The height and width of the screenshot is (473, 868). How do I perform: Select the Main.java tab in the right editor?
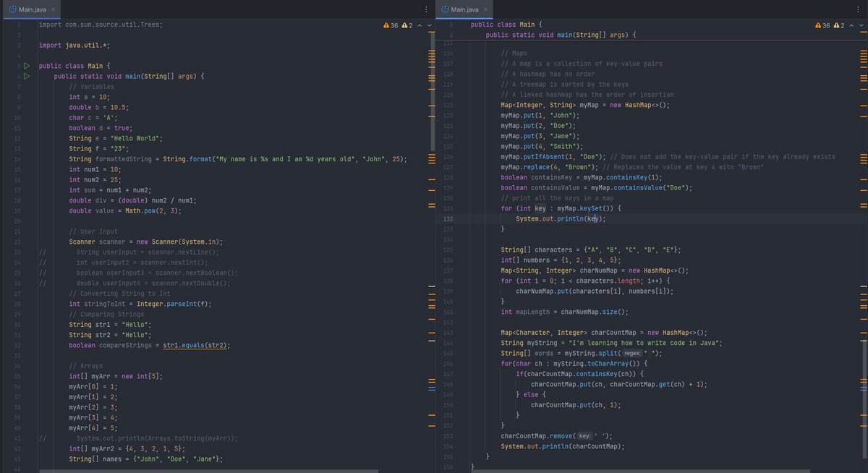pos(463,9)
